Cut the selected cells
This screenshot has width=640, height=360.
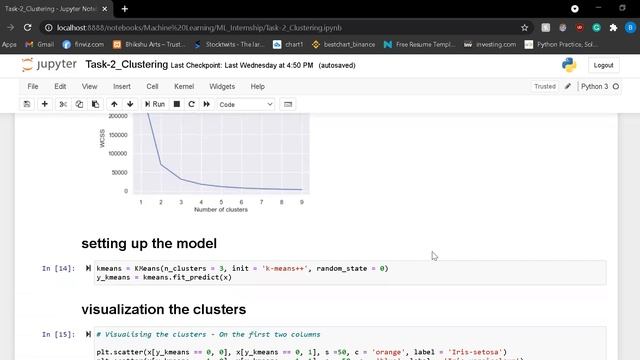pyautogui.click(x=63, y=104)
